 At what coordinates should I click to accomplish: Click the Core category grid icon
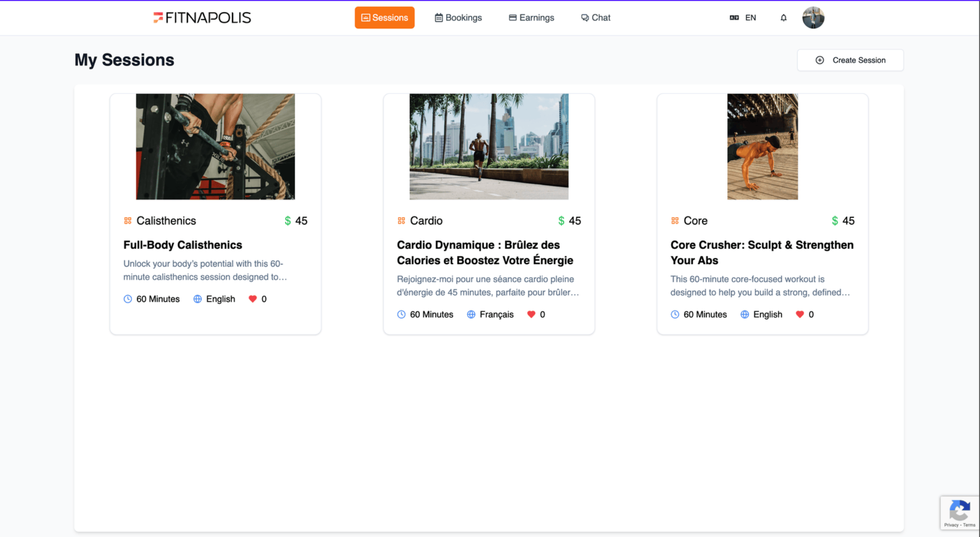coord(675,221)
